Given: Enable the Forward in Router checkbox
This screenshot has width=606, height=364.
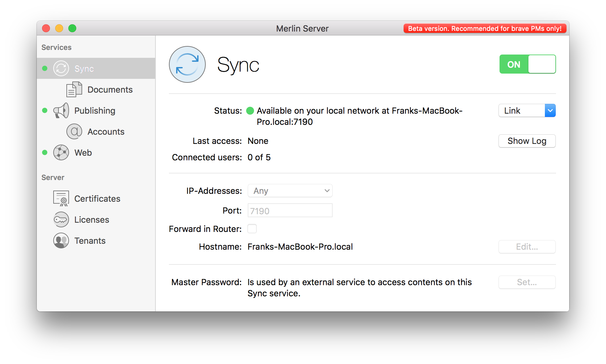Looking at the screenshot, I should coord(252,229).
